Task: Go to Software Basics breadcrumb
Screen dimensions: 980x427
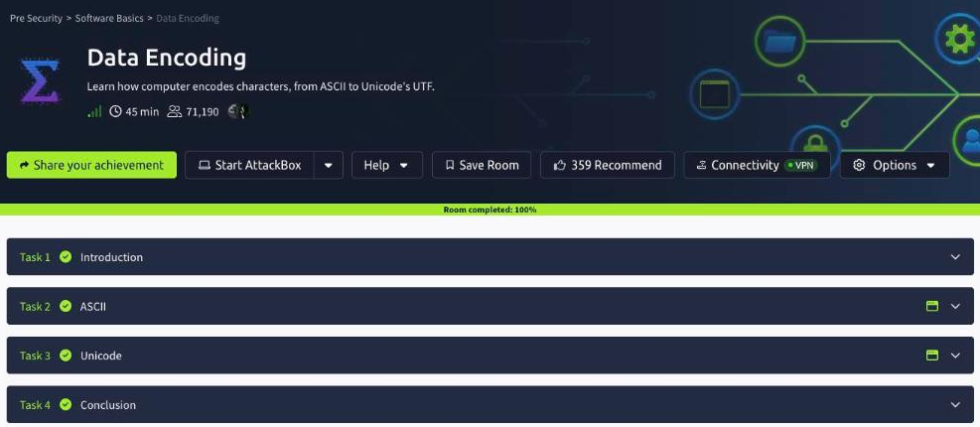Action: pos(109,18)
